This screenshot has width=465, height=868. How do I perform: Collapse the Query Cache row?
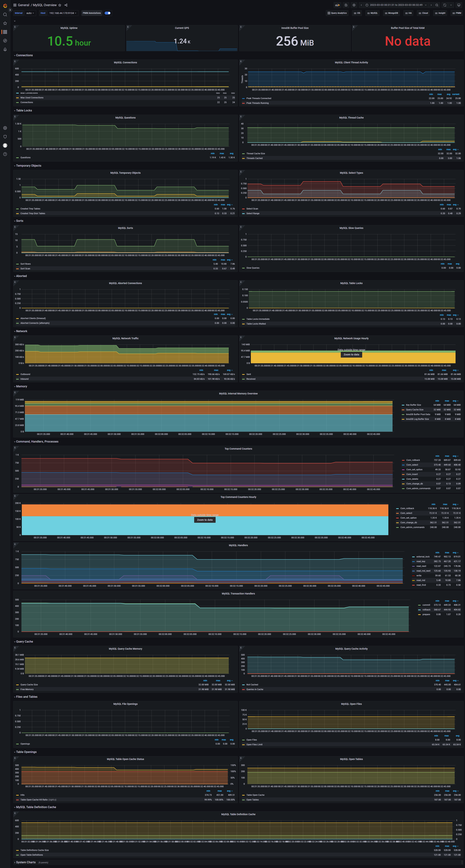click(24, 642)
